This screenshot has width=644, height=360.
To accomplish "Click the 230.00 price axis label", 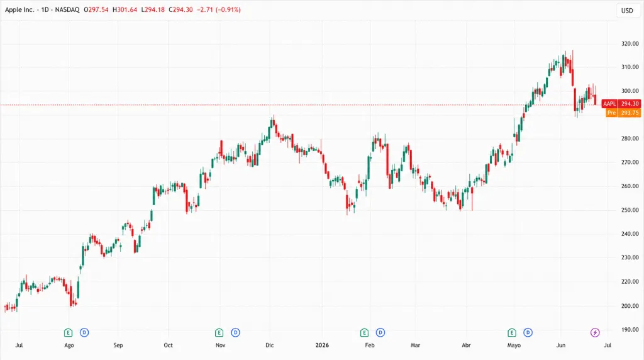I will coord(630,257).
